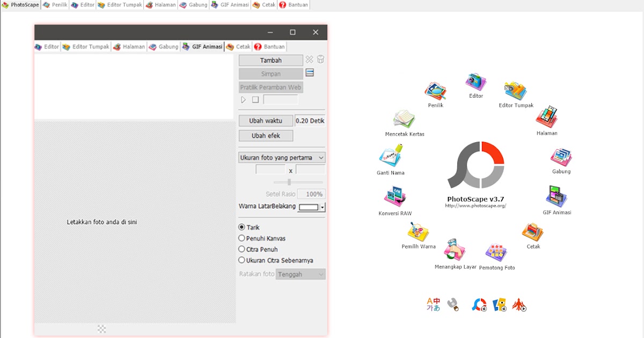This screenshot has height=338, width=644.
Task: Click the 0.20 Detik time field
Action: pyautogui.click(x=310, y=121)
